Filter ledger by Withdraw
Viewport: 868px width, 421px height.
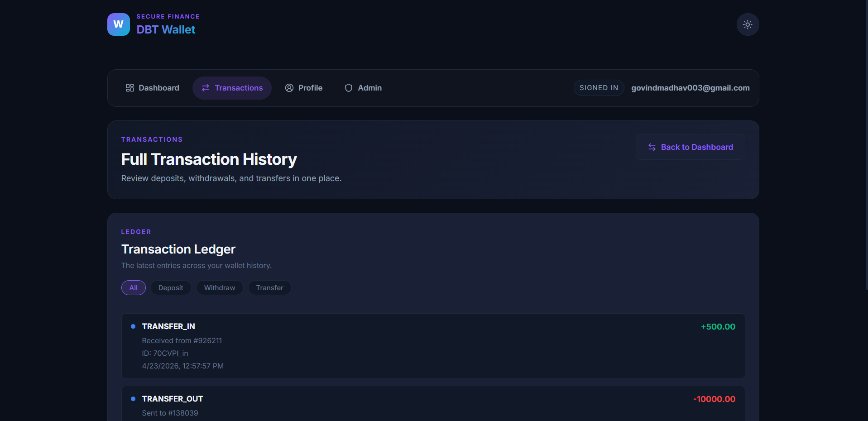tap(220, 288)
